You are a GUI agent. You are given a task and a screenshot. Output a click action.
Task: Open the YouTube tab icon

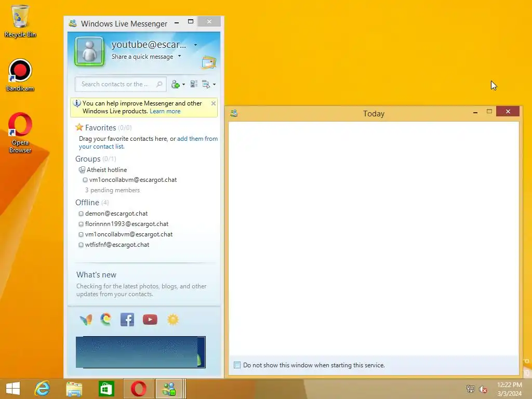150,320
